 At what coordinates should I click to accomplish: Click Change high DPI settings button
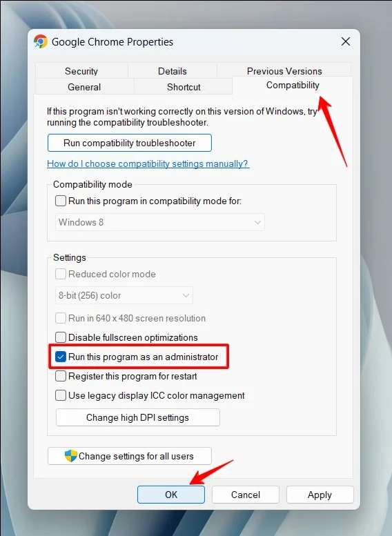[138, 417]
